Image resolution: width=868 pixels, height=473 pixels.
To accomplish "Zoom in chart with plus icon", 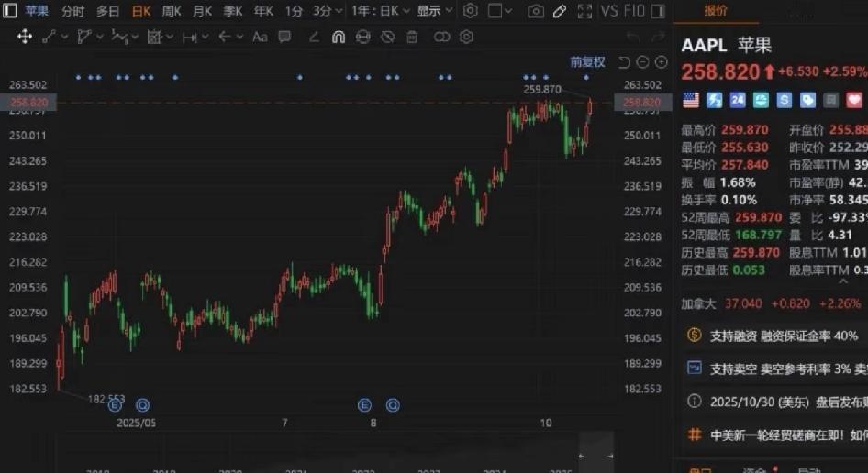I will click(661, 62).
